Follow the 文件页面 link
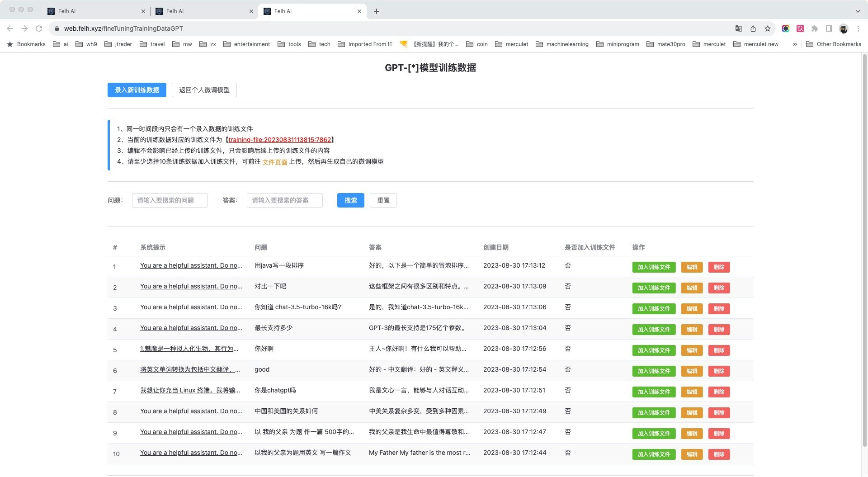Screen dimensions: 868x477 coord(275,162)
